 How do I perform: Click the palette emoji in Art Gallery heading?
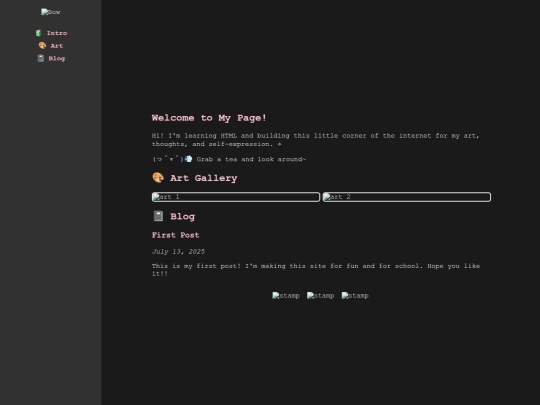point(158,178)
